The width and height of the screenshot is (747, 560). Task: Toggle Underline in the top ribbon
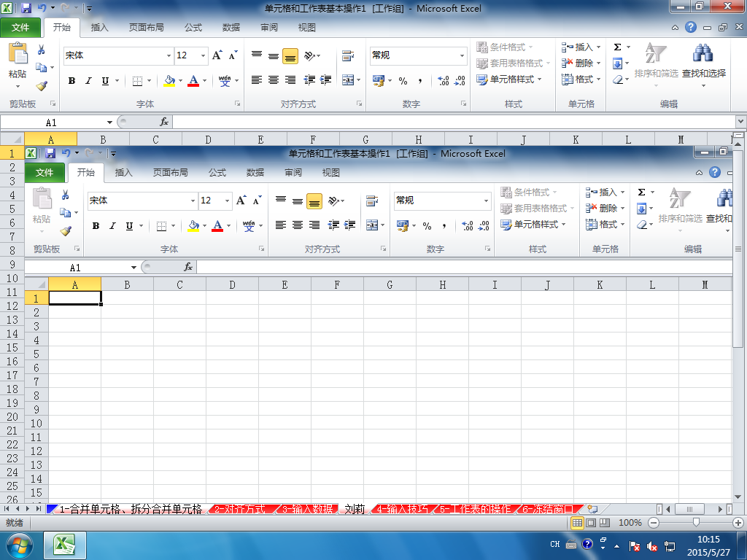pos(105,80)
